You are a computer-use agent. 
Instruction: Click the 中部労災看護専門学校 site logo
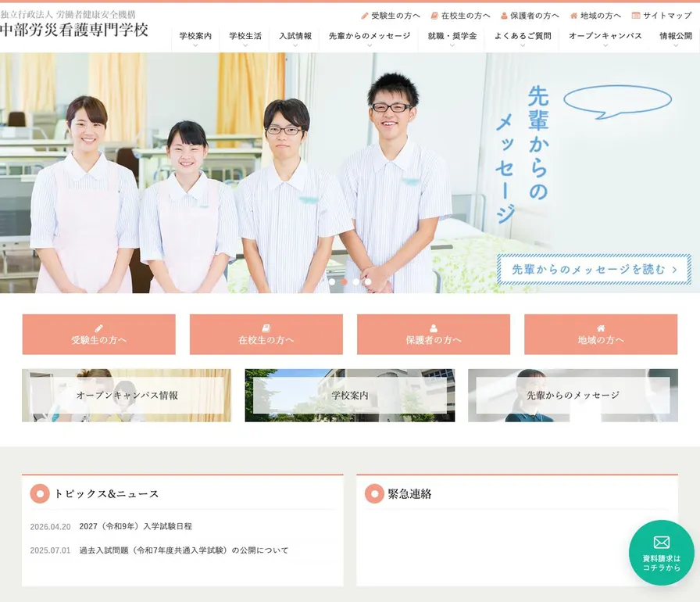74,30
